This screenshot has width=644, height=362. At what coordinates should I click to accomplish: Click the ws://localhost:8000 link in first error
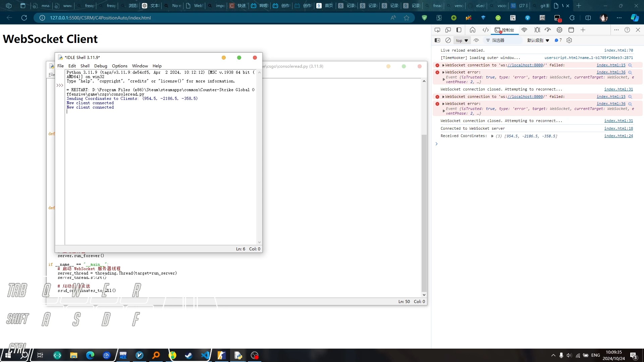525,65
